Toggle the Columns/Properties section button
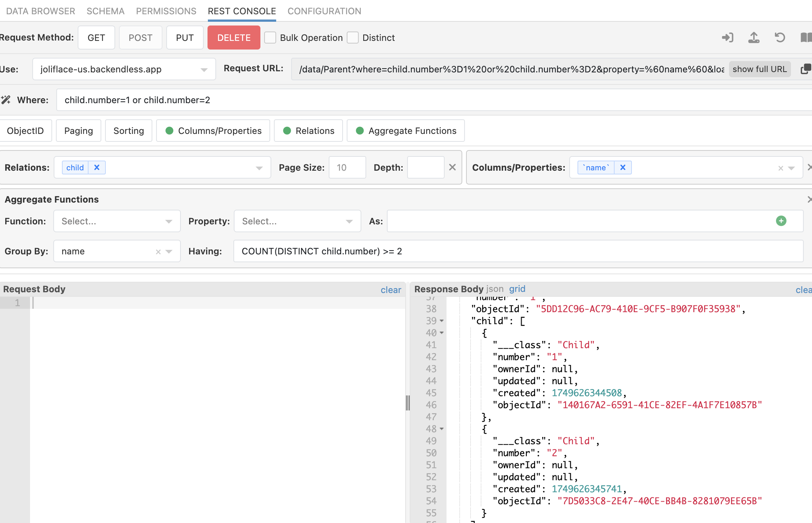812x523 pixels. point(213,131)
